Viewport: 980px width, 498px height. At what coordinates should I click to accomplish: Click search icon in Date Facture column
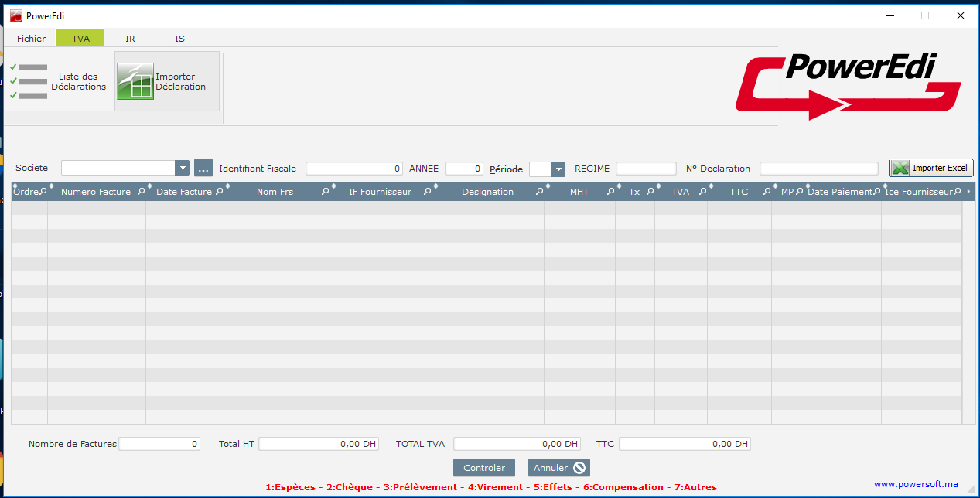219,192
